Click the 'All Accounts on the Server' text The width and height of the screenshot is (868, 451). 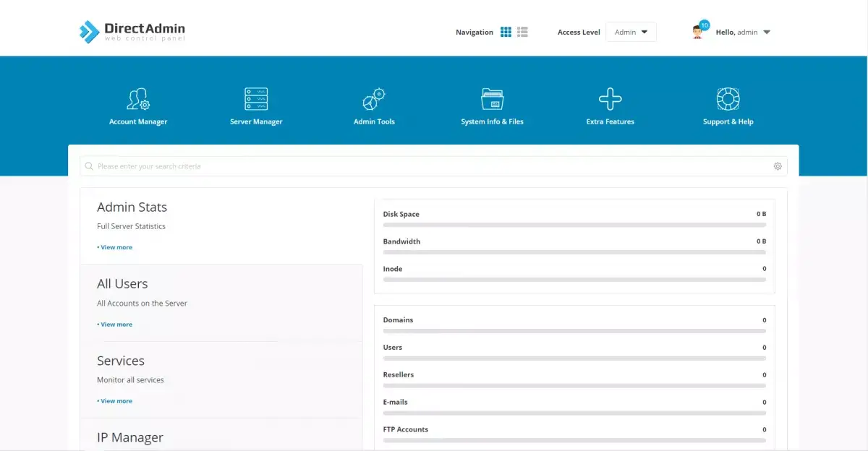pyautogui.click(x=142, y=304)
